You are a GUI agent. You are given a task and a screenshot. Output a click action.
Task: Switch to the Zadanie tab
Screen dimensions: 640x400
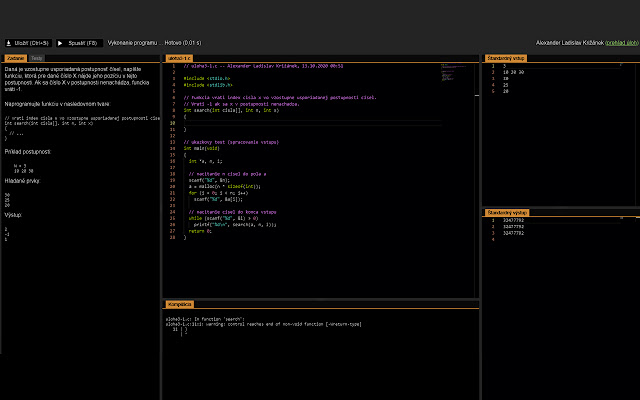coord(15,59)
